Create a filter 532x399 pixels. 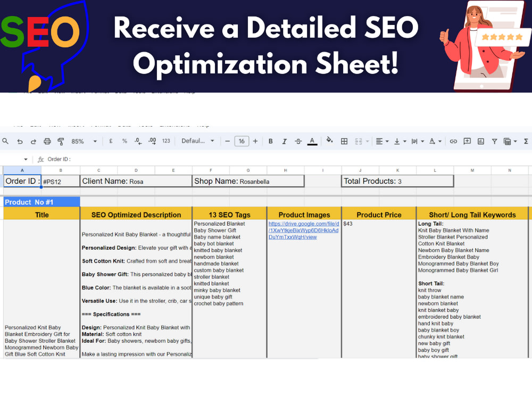point(494,141)
